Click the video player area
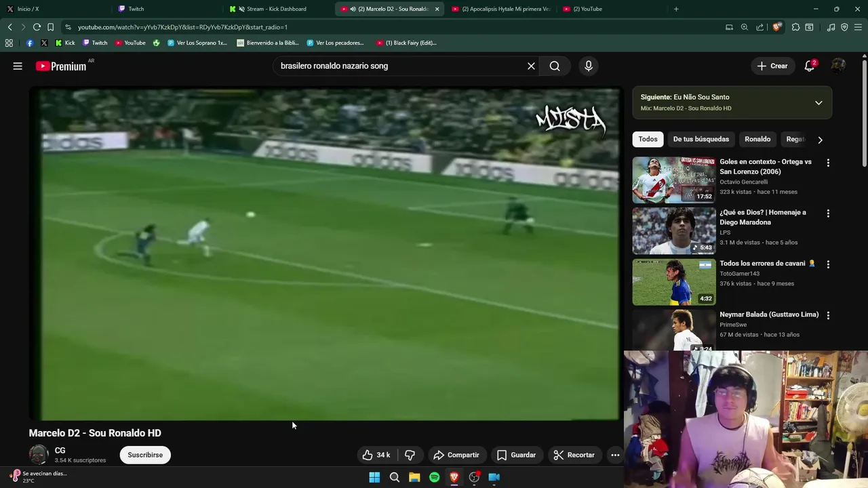Image resolution: width=868 pixels, height=488 pixels. [325, 254]
